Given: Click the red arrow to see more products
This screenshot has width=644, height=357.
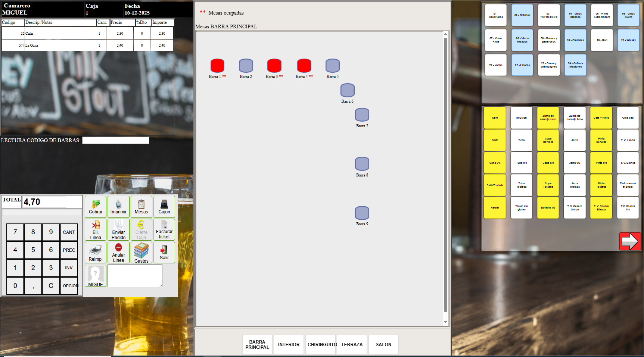Looking at the screenshot, I should 630,241.
